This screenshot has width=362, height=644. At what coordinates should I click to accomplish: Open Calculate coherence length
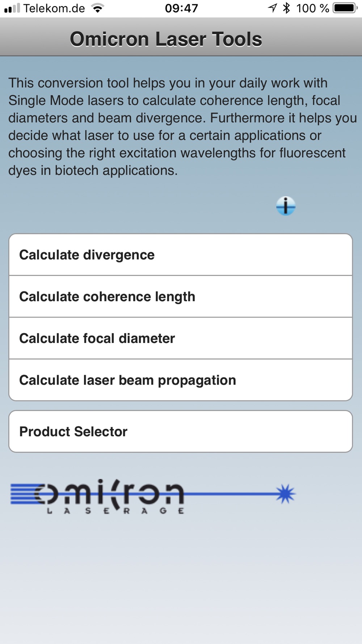pyautogui.click(x=181, y=297)
